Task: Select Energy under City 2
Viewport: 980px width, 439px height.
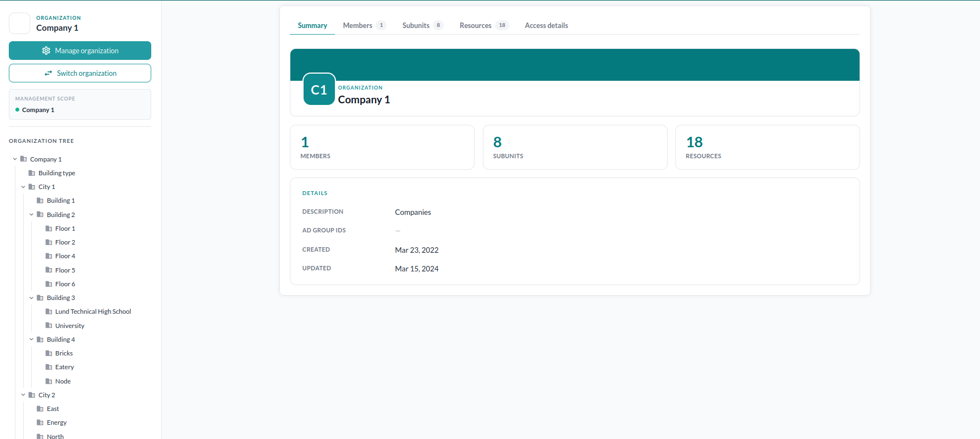Action: (57, 423)
